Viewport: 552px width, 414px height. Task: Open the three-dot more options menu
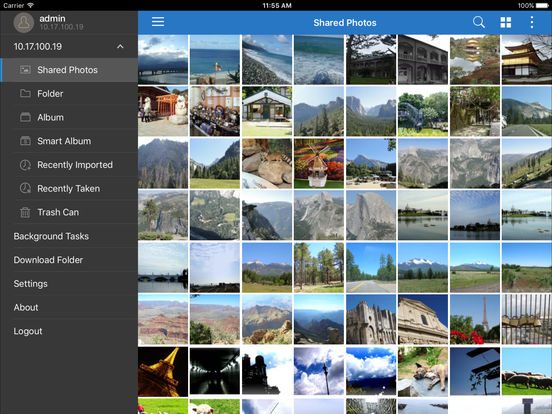[x=532, y=22]
